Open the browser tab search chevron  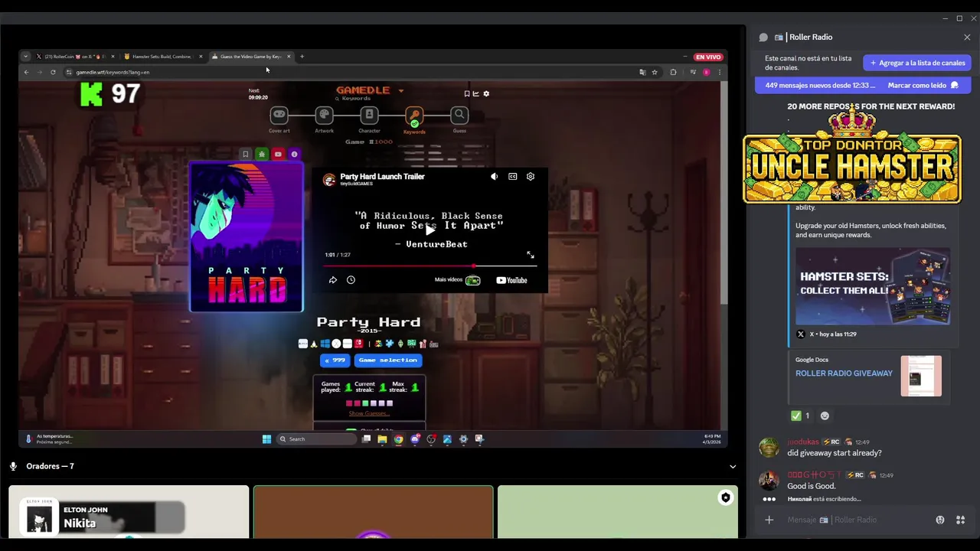point(25,57)
